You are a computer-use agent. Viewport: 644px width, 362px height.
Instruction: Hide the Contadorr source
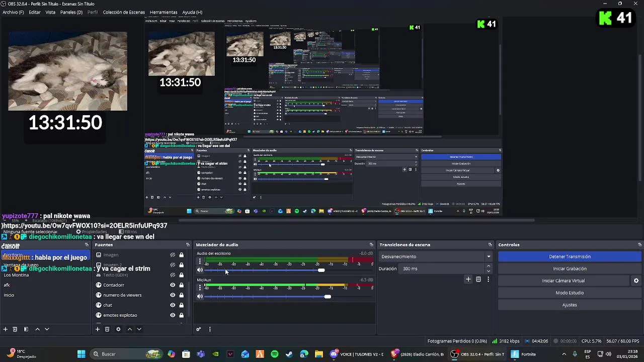click(x=173, y=285)
